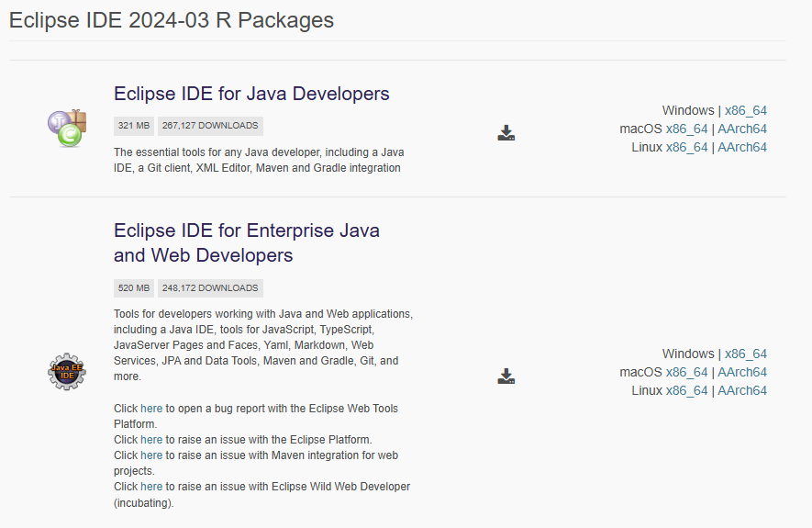Click the Eclipse IDE 2024-03 R Packages heading
Screen dimensions: 812x528
point(172,20)
